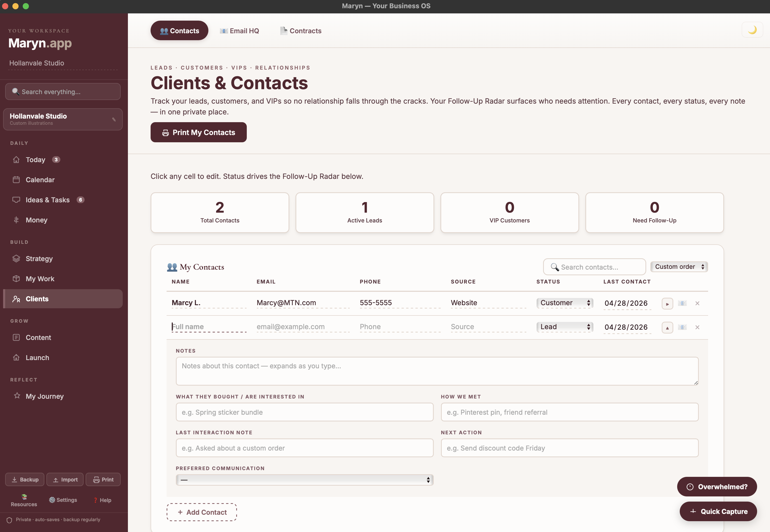Open the Calendar from the sidebar
Image resolution: width=770 pixels, height=532 pixels.
[40, 180]
